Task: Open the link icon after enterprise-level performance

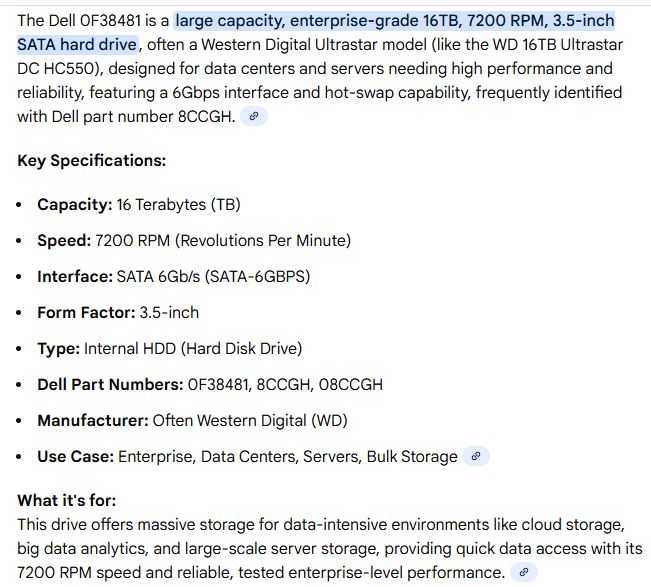Action: (523, 572)
